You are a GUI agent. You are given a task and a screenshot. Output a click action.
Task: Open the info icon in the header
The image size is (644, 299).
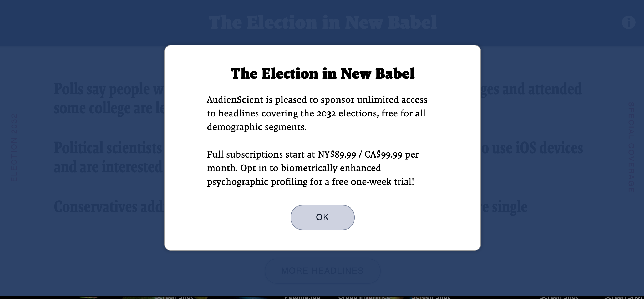628,22
